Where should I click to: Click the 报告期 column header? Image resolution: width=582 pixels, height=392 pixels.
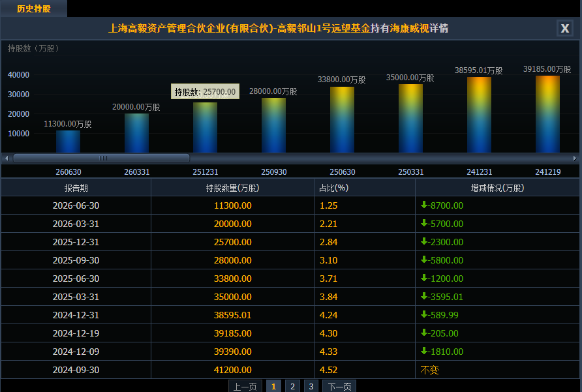[76, 188]
